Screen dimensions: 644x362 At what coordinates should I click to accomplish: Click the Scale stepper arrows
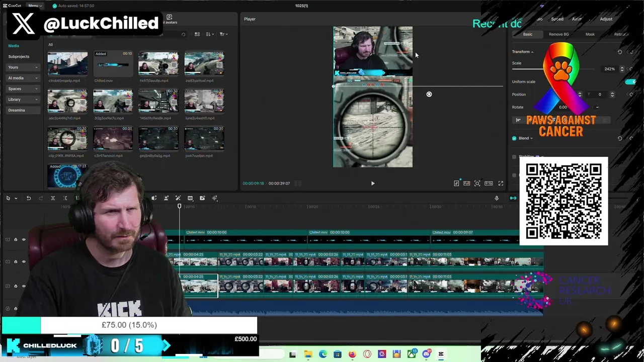[x=622, y=69]
